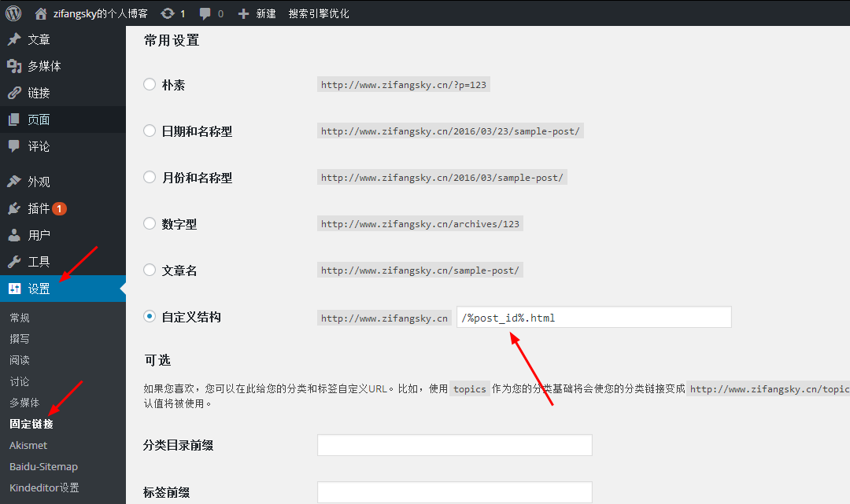Open the Baidu-Sitemap settings page
Image resolution: width=850 pixels, height=504 pixels.
pos(43,466)
